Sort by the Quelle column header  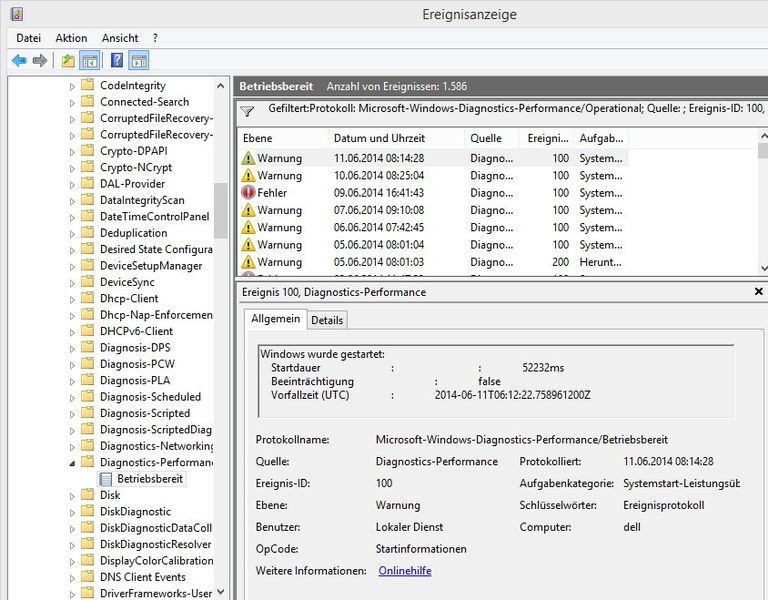491,138
